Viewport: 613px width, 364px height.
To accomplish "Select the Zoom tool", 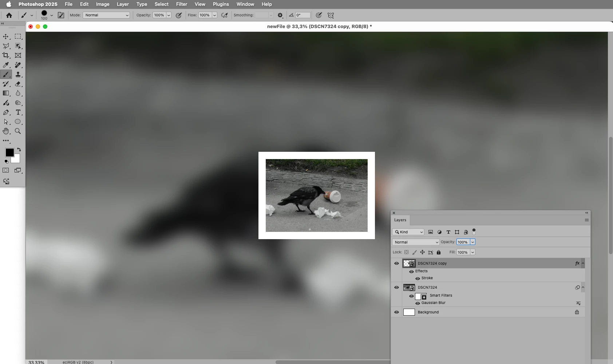I will click(18, 131).
